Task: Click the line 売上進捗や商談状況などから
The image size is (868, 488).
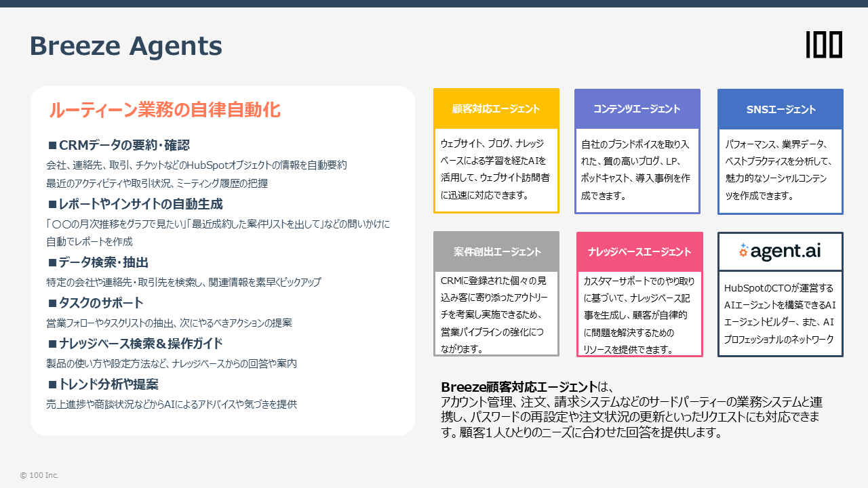Action: (x=172, y=404)
